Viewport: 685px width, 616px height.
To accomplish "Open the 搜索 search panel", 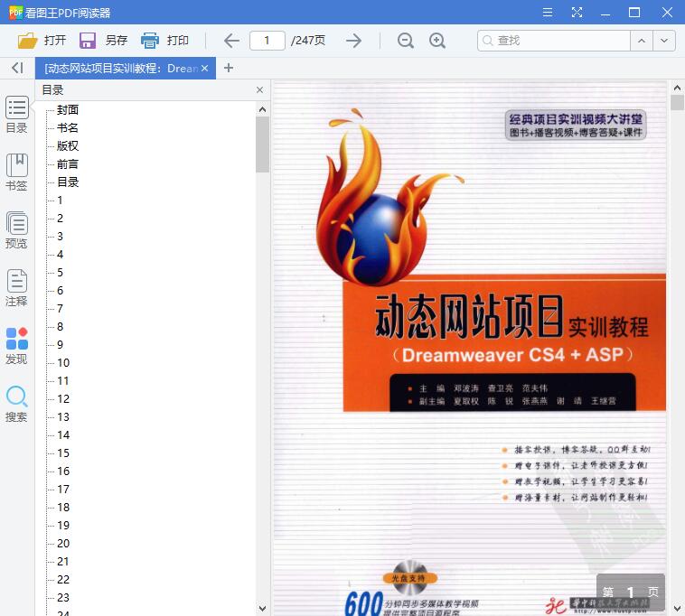I will [x=17, y=404].
